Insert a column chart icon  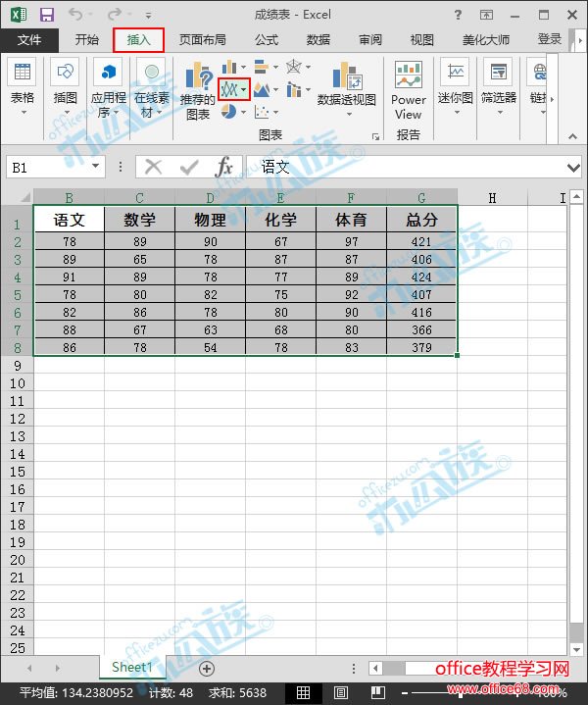click(229, 67)
